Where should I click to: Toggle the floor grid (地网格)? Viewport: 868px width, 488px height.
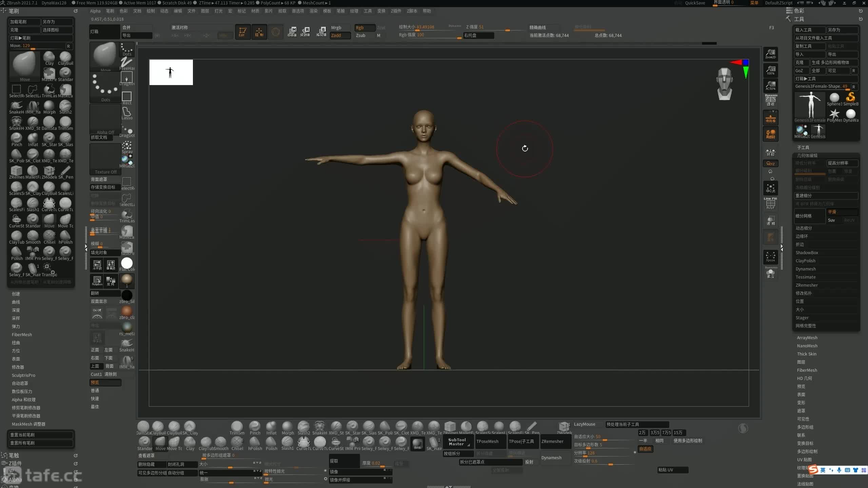[770, 118]
